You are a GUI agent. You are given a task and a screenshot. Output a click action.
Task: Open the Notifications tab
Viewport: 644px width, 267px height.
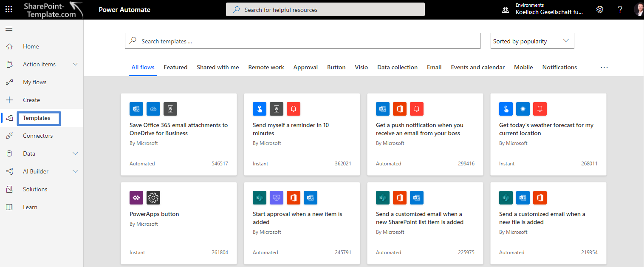[559, 67]
